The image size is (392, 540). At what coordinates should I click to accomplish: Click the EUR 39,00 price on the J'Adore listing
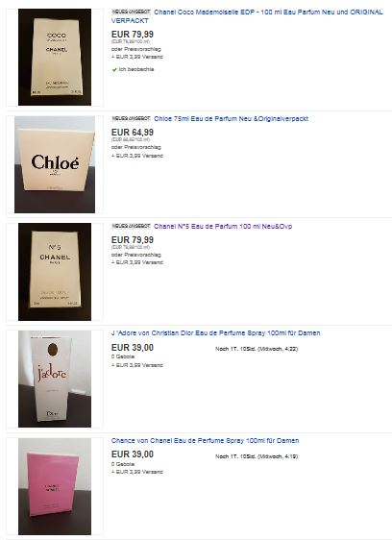(x=133, y=348)
